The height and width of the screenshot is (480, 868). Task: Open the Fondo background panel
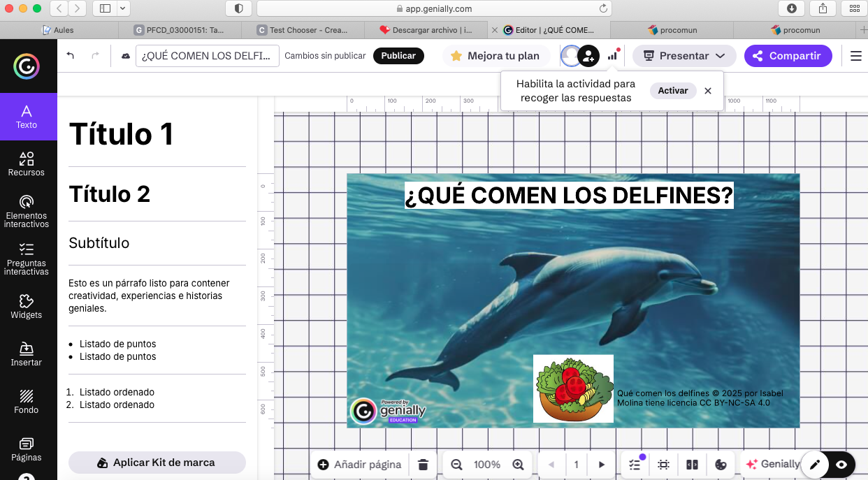[x=27, y=401]
